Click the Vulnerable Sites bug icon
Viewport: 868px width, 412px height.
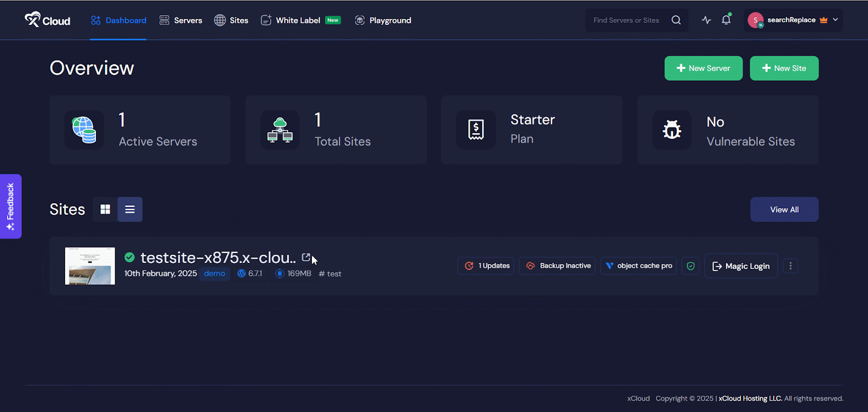[x=672, y=130]
